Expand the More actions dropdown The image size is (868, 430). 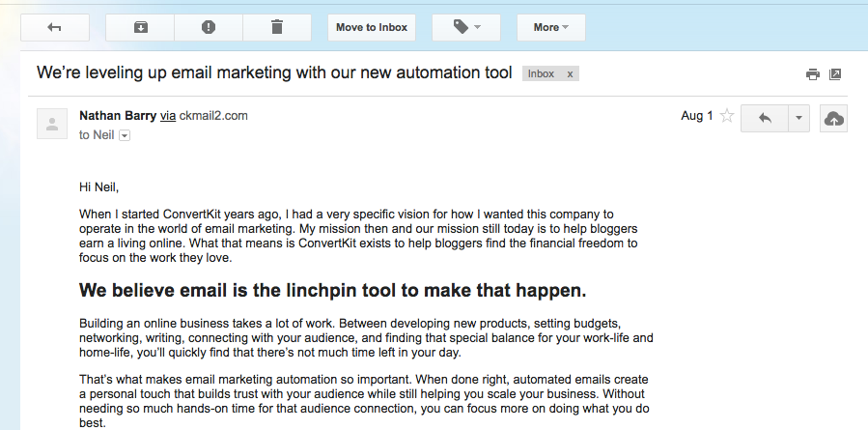tap(550, 27)
